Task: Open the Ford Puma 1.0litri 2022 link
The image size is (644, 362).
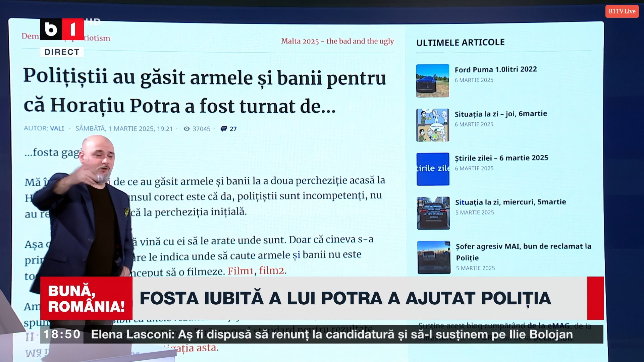Action: click(495, 69)
